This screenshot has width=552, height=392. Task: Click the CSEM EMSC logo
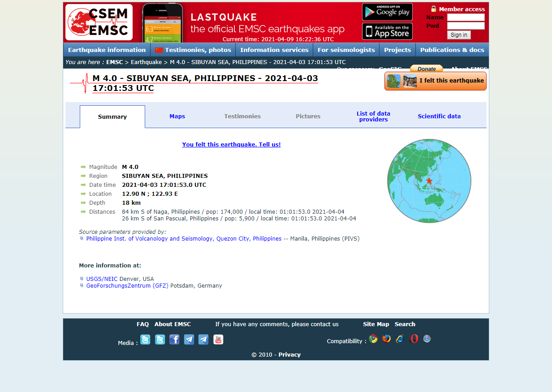pos(99,22)
